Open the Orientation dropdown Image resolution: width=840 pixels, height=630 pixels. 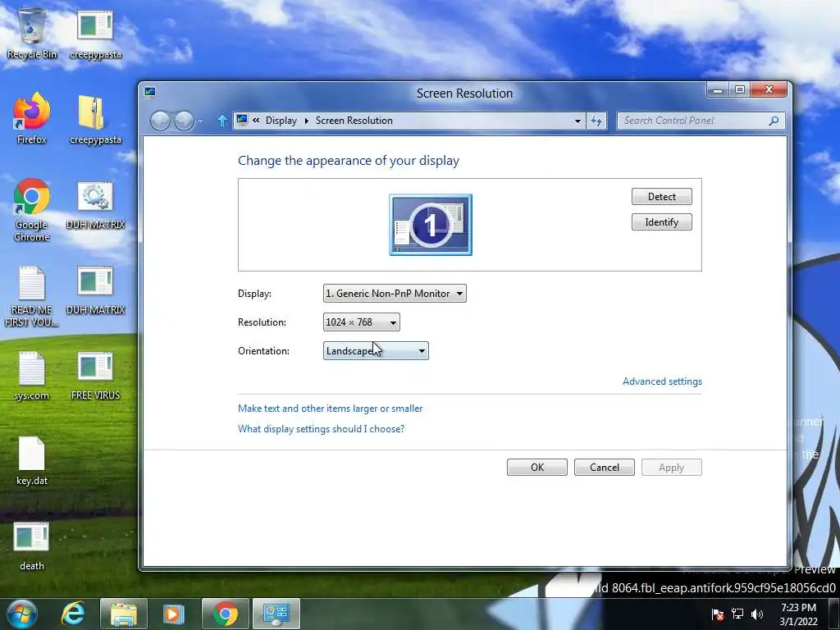[x=376, y=351]
